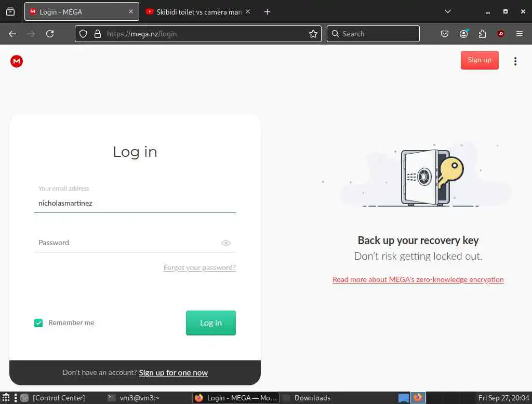Click Sign up for one now link

[174, 372]
